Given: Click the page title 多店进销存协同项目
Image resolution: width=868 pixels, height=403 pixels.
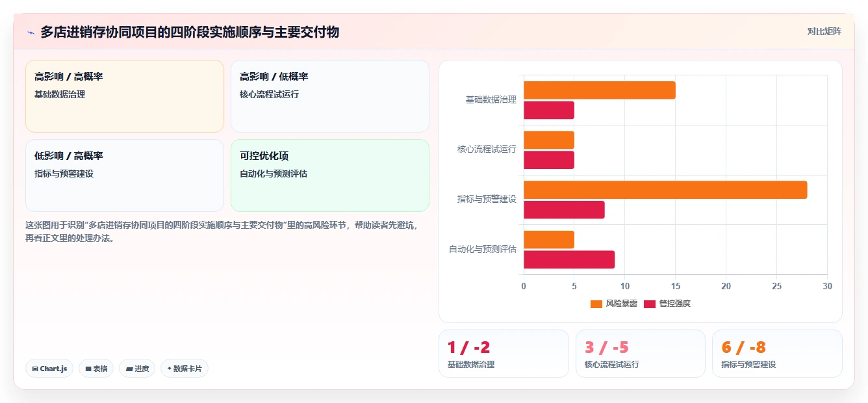Looking at the screenshot, I should click(x=190, y=32).
